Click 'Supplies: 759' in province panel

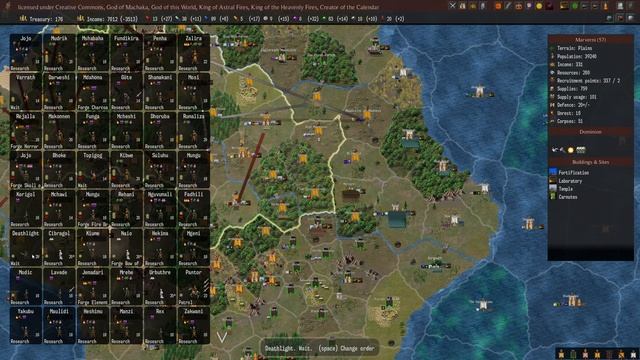[572, 89]
